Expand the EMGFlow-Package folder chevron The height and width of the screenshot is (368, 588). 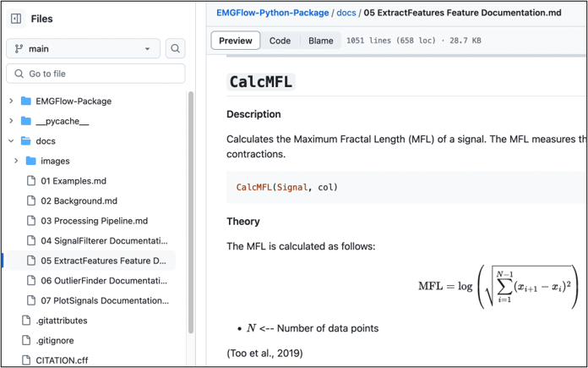[x=11, y=102]
